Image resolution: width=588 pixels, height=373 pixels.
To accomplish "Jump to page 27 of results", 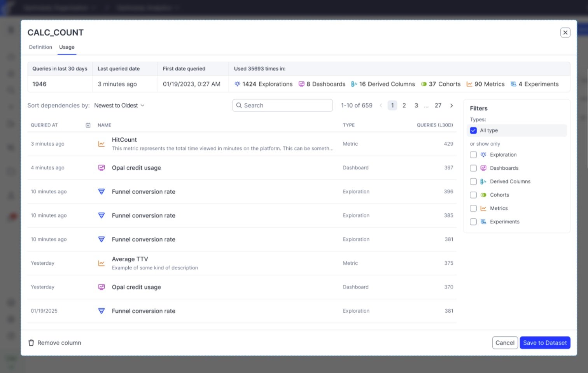I will (438, 106).
